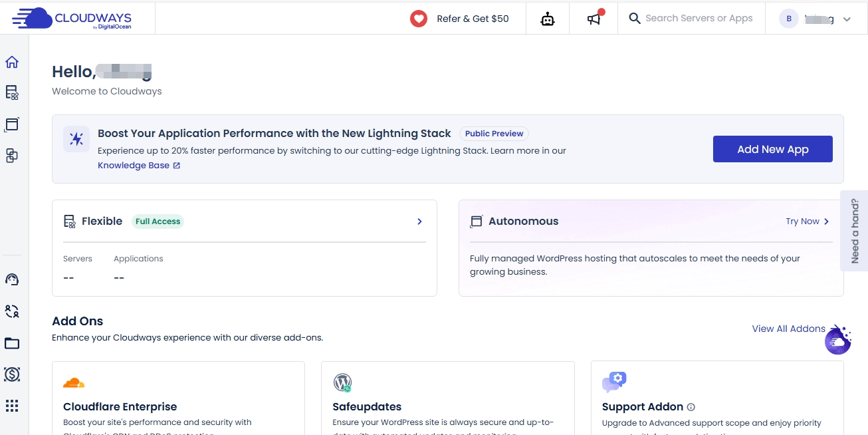Viewport: 868px width, 435px height.
Task: Click the Enhance your Cloudways experience text
Action: pos(187,338)
